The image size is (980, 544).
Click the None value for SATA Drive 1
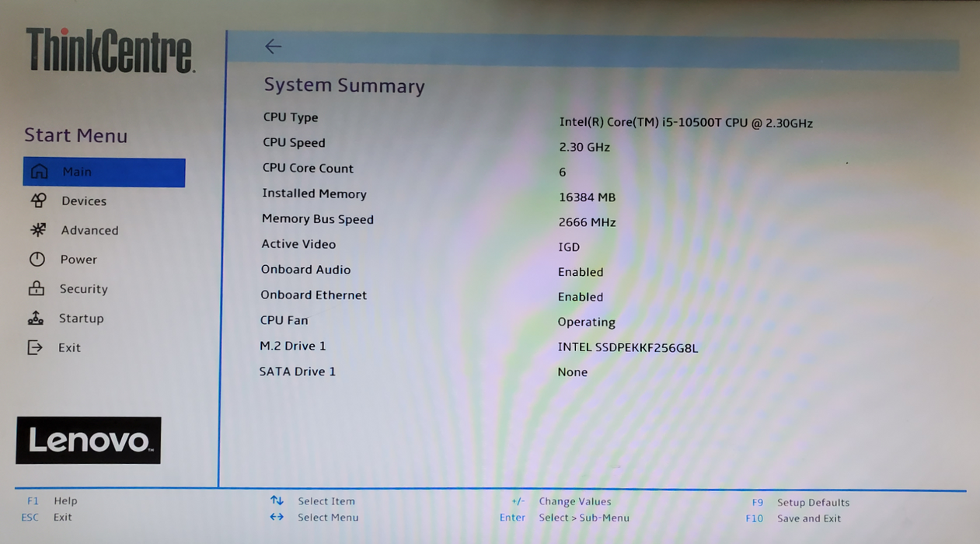coord(572,372)
